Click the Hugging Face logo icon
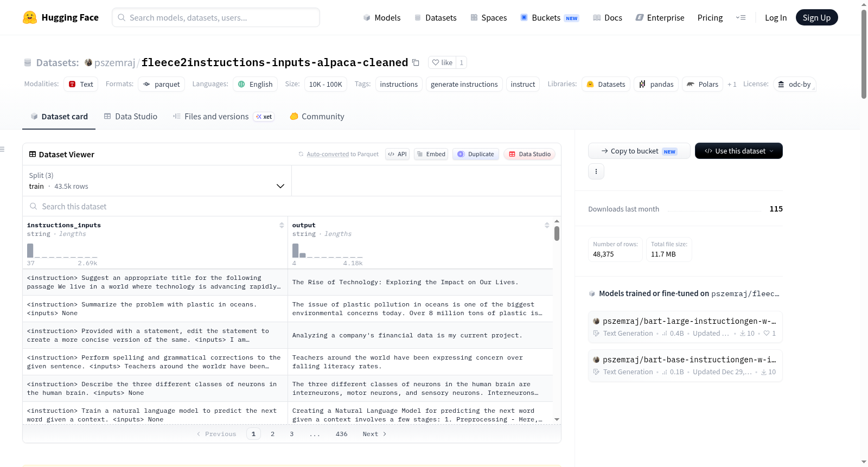 pyautogui.click(x=30, y=17)
